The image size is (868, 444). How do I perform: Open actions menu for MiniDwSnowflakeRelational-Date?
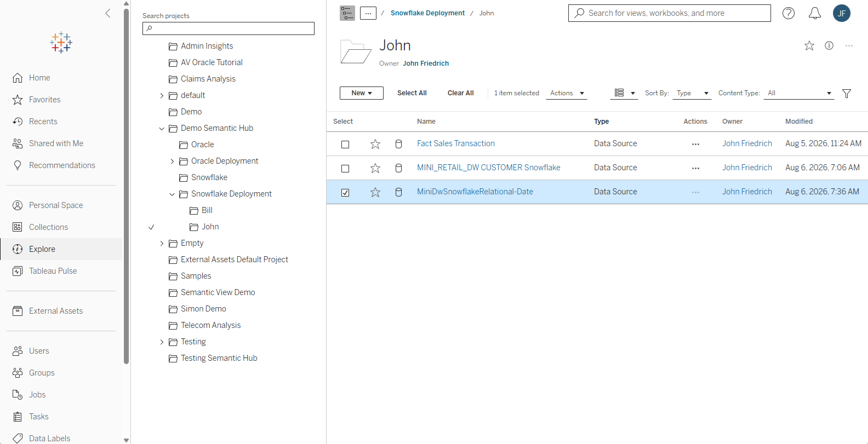695,193
